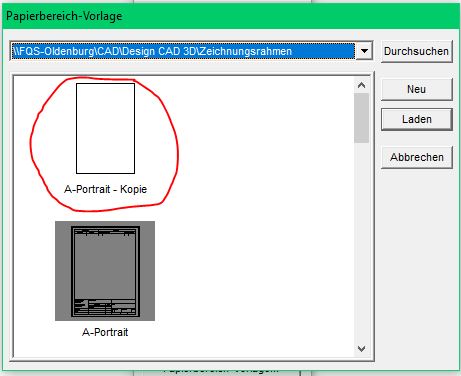This screenshot has height=376, width=461.
Task: Click the template list scrollbar down arrow
Action: coord(361,349)
